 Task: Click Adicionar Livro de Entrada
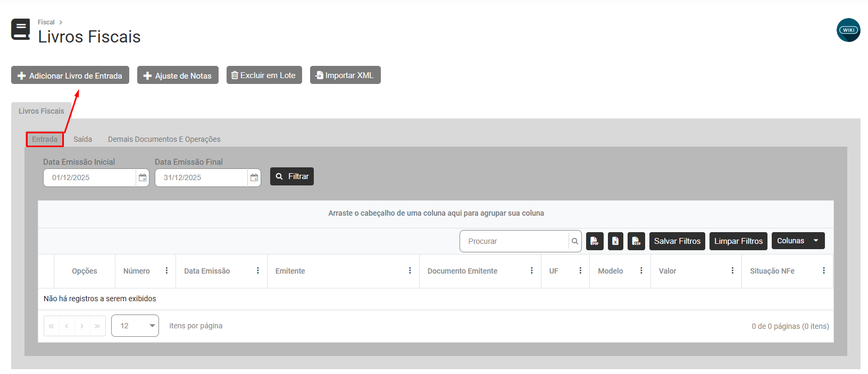coord(70,75)
